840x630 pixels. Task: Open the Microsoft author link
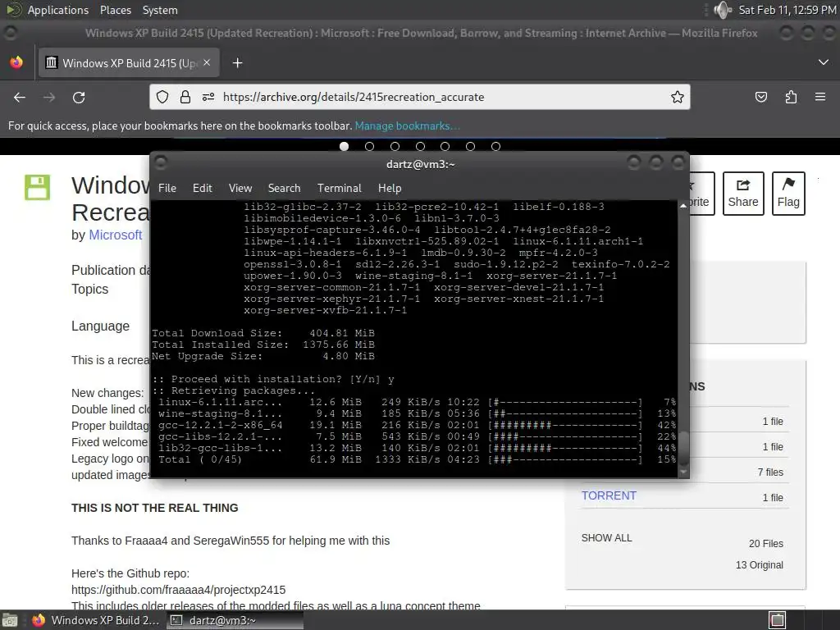tap(115, 235)
